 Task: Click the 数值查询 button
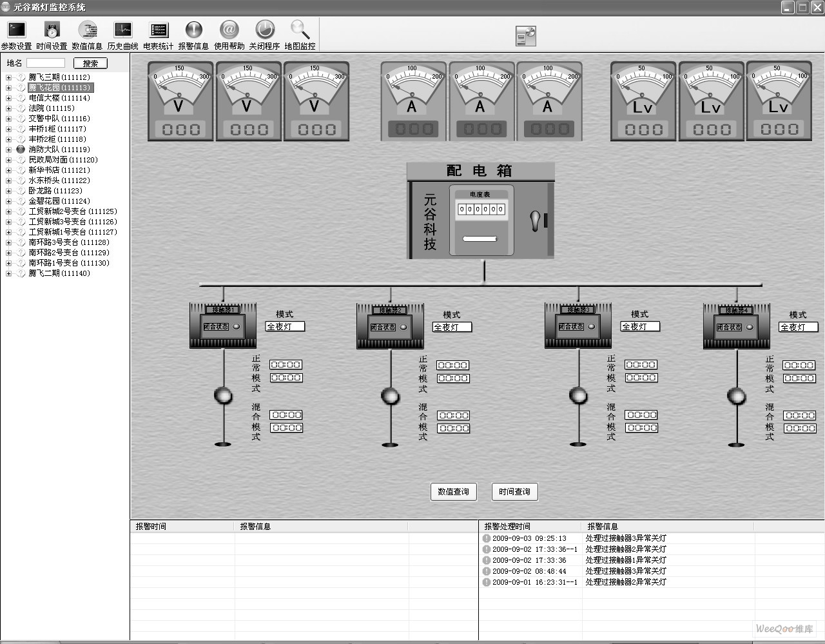pyautogui.click(x=453, y=492)
